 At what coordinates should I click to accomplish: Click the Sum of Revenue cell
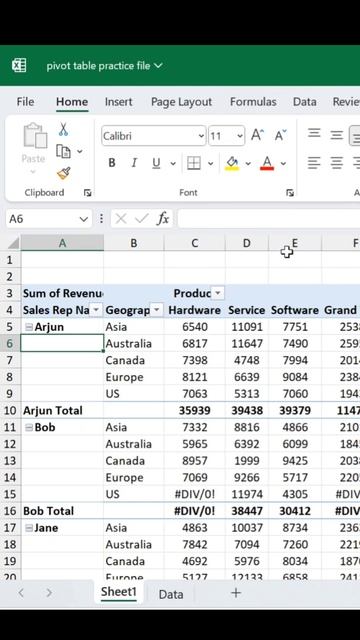click(x=62, y=293)
